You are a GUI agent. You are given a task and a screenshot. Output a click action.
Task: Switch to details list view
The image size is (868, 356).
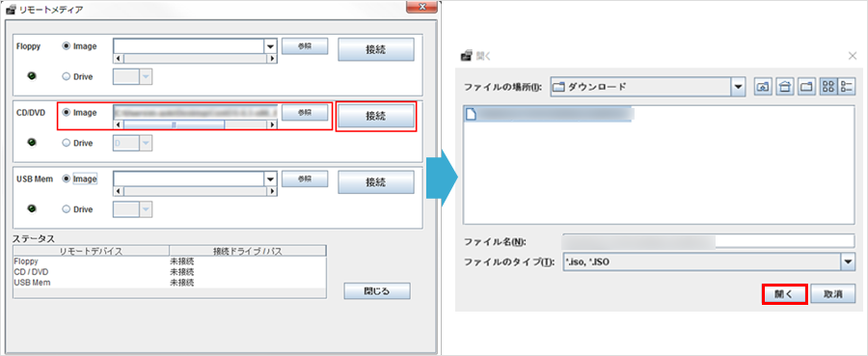coord(847,87)
